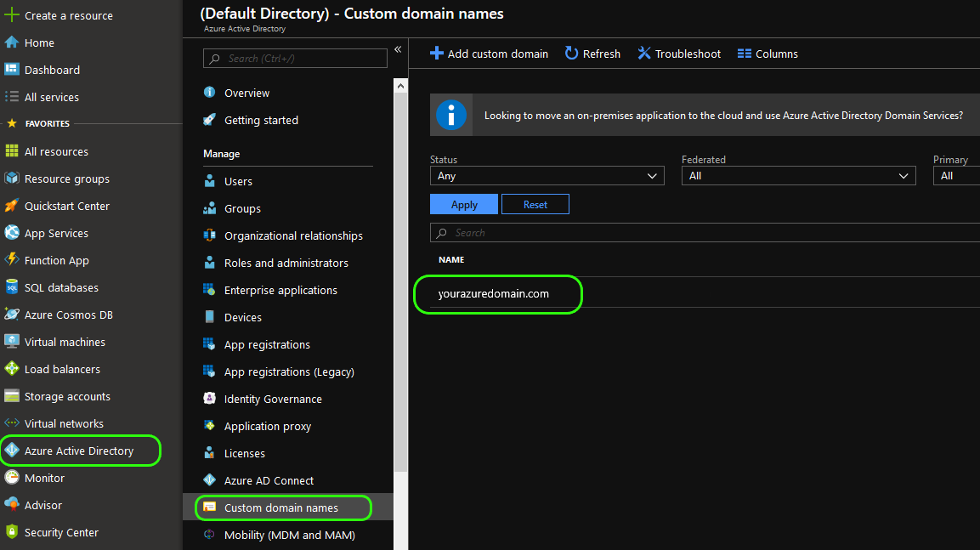This screenshot has height=550, width=980.
Task: Focus the menu Search (Ctrl+/) field
Action: [x=295, y=58]
